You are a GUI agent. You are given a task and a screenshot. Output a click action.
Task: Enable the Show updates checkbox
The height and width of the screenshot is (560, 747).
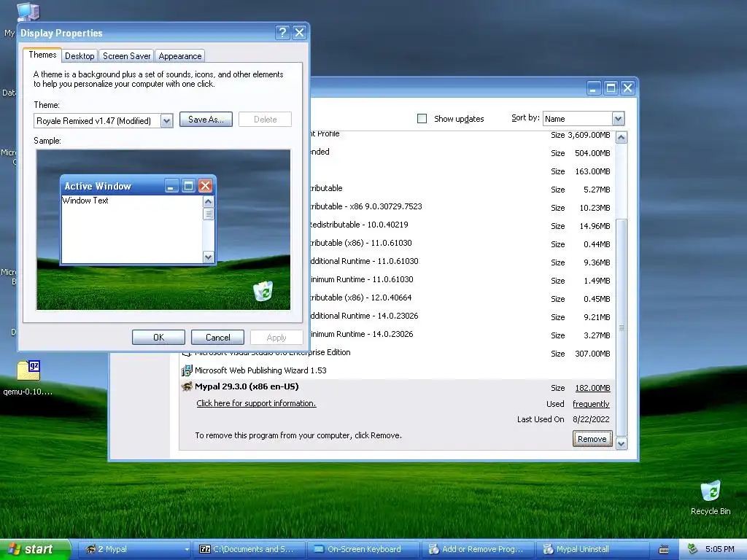click(422, 119)
